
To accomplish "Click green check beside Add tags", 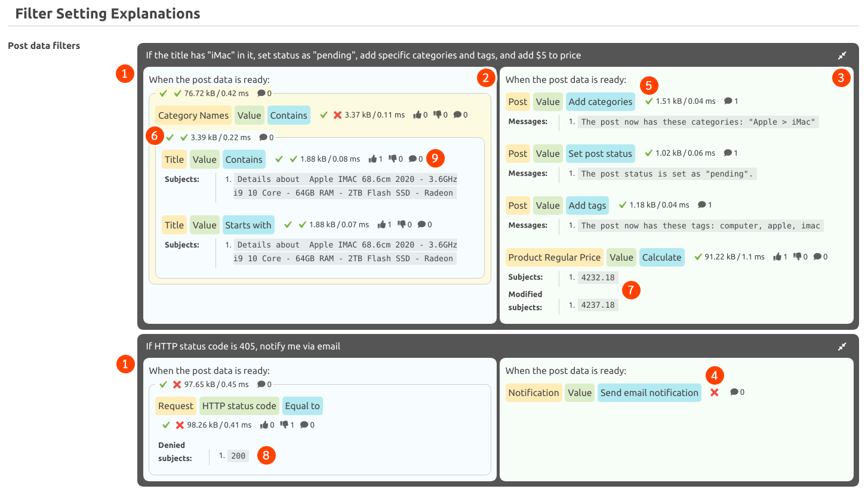I will (x=623, y=205).
